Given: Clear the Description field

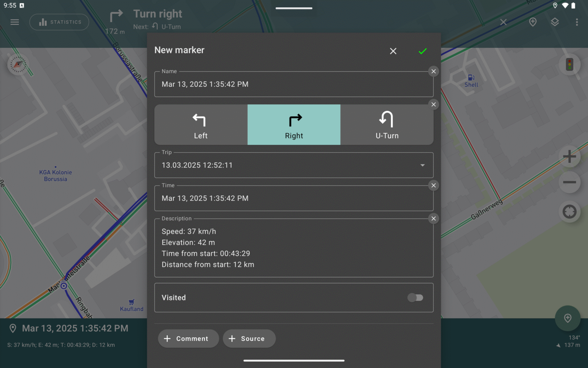Looking at the screenshot, I should (x=433, y=219).
